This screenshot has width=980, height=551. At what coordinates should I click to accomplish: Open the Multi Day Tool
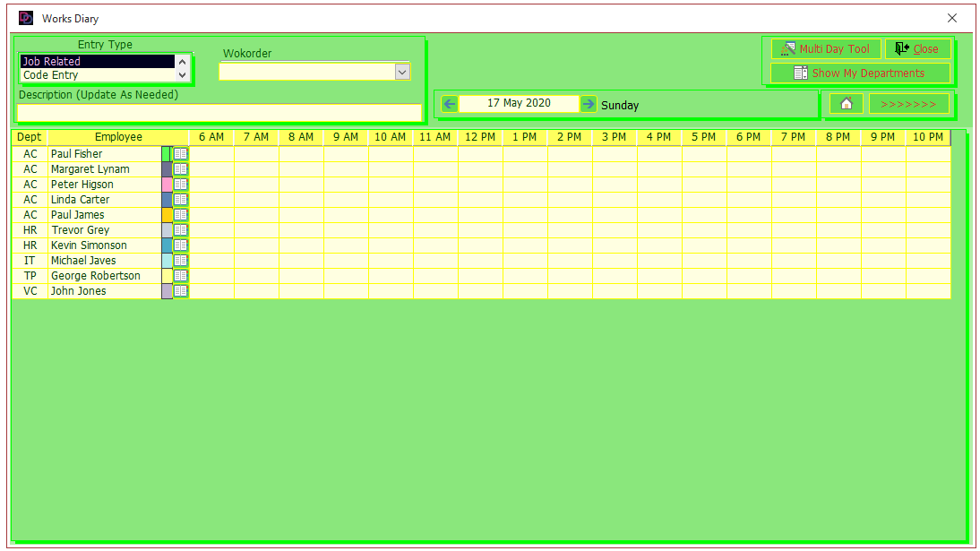pyautogui.click(x=826, y=48)
